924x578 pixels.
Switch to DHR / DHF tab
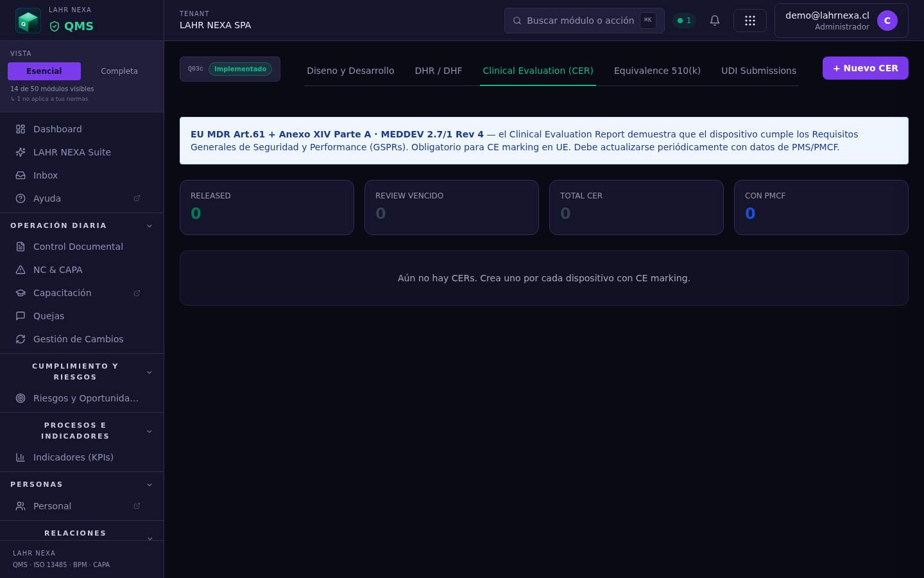[x=438, y=71]
